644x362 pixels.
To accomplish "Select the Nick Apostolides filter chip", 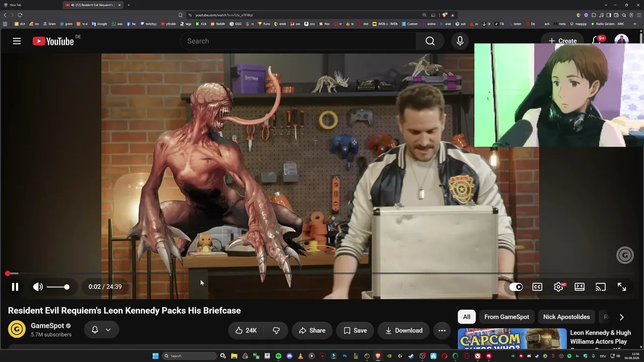I will click(567, 317).
